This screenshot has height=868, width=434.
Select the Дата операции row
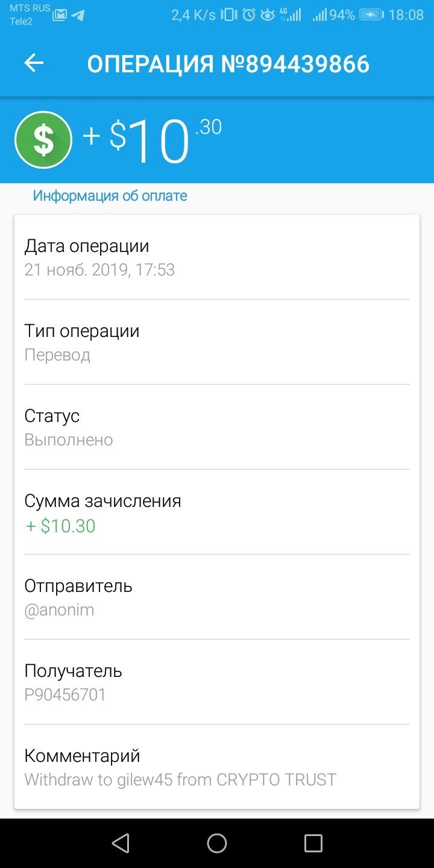coord(217,257)
